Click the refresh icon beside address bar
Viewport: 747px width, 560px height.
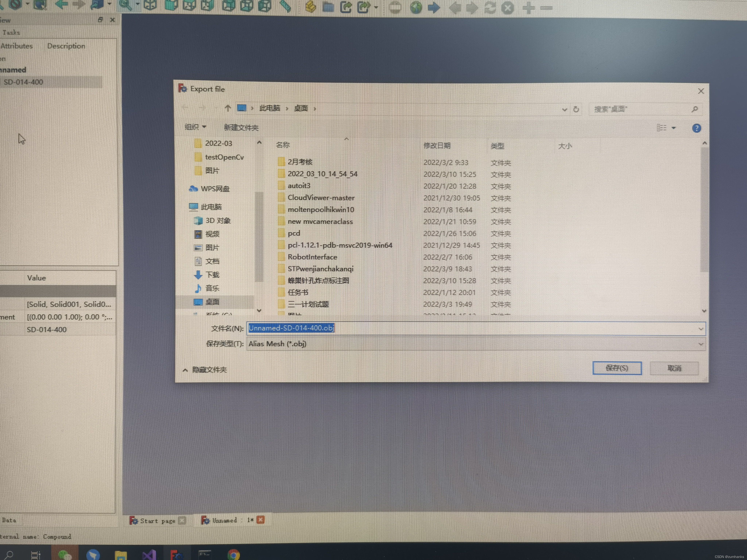(x=576, y=109)
